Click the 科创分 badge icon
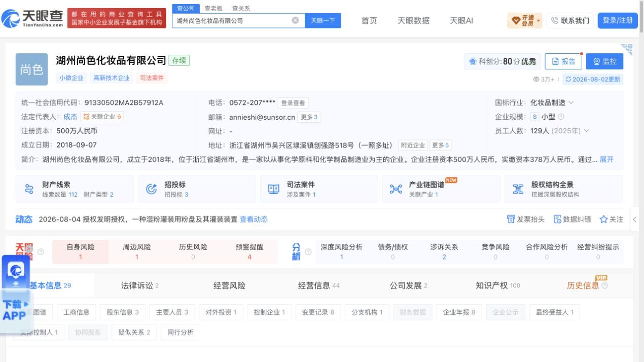644x362 pixels. pyautogui.click(x=473, y=61)
